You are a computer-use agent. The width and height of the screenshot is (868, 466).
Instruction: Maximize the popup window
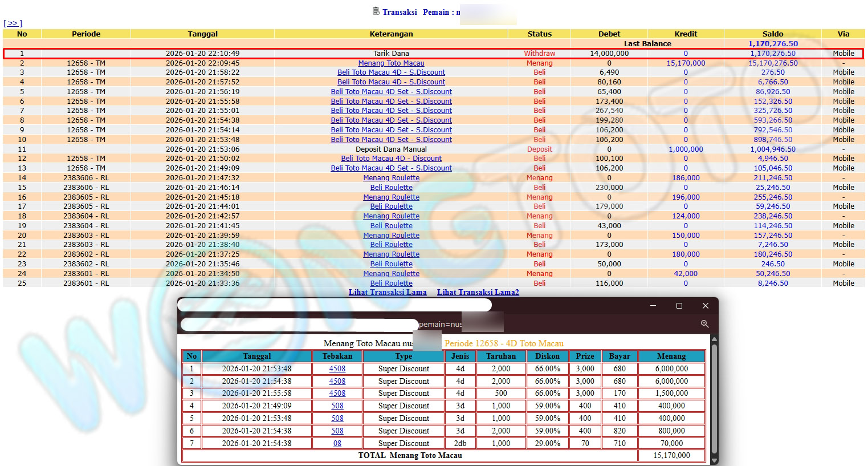679,306
